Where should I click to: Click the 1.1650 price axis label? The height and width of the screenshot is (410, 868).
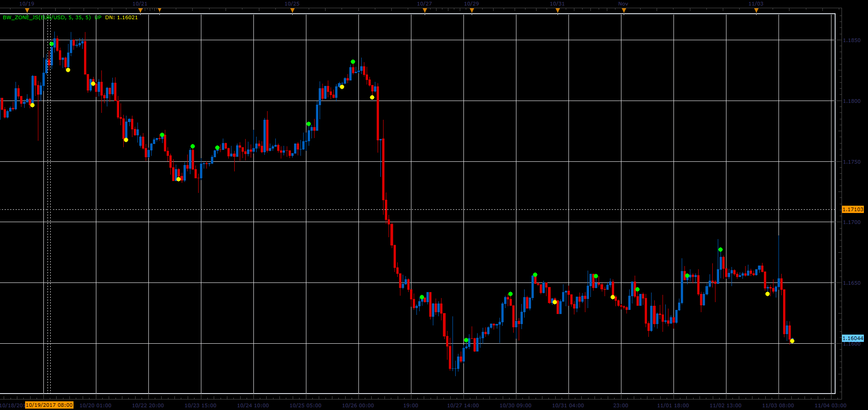click(852, 283)
